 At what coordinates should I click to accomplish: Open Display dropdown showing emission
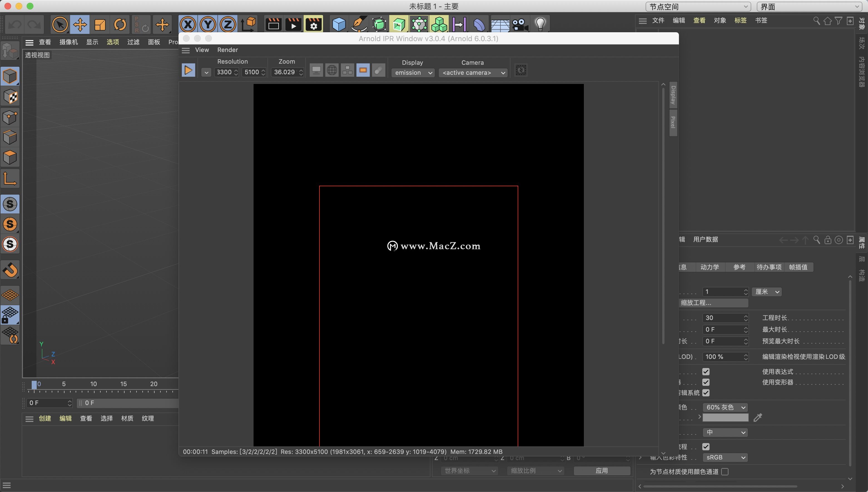[x=413, y=73]
